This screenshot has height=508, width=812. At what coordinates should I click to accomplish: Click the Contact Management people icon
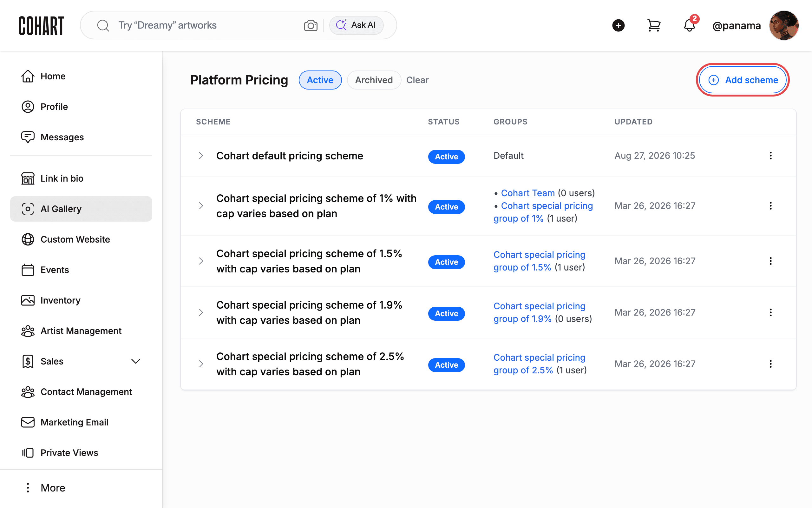click(x=28, y=392)
